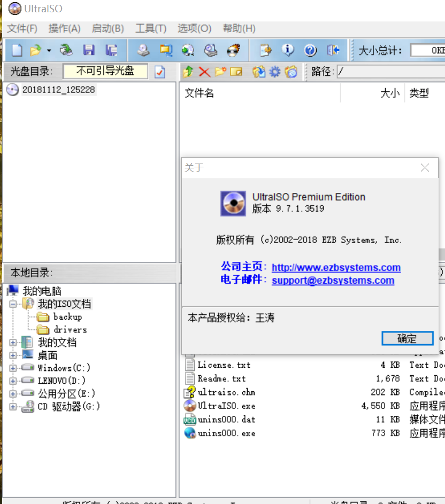
Task: Click the Add files toolbar icon
Action: coord(265,50)
